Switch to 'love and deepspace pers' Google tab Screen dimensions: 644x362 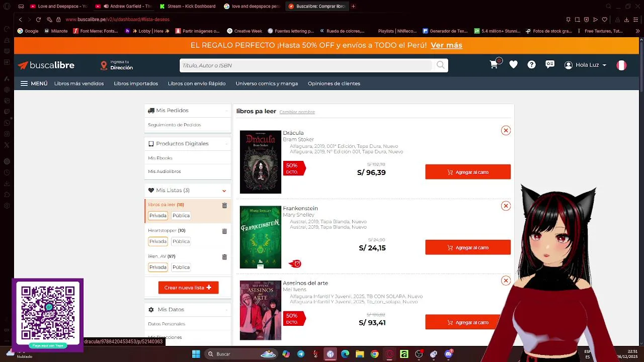(x=253, y=6)
